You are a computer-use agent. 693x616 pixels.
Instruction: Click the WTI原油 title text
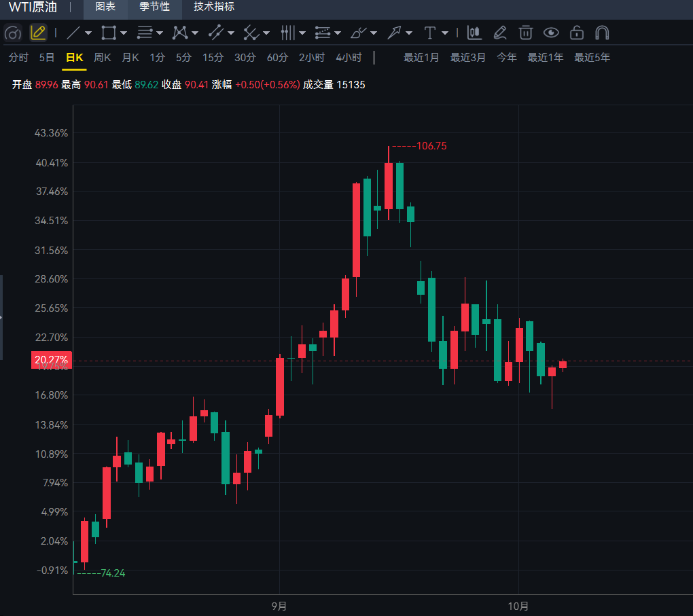(x=33, y=7)
